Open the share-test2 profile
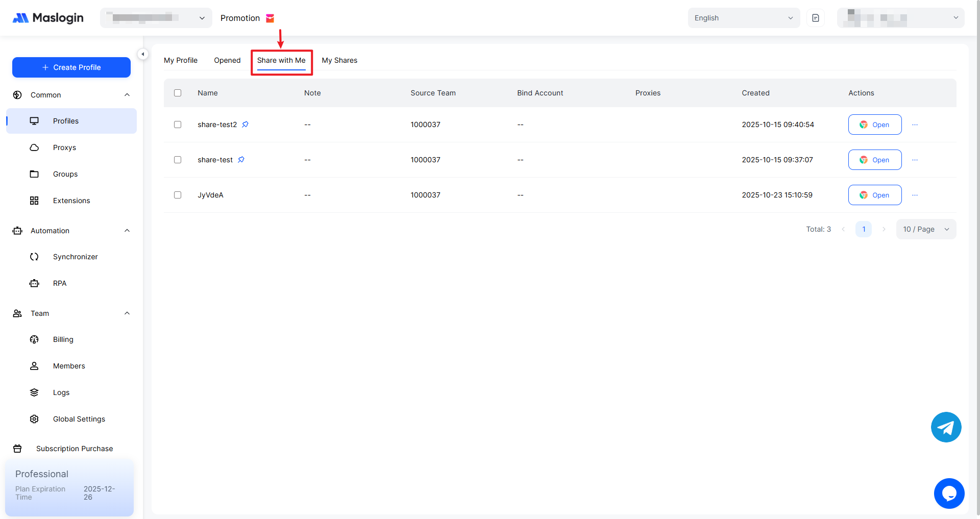Screen dimensions: 980x519 pyautogui.click(x=875, y=125)
